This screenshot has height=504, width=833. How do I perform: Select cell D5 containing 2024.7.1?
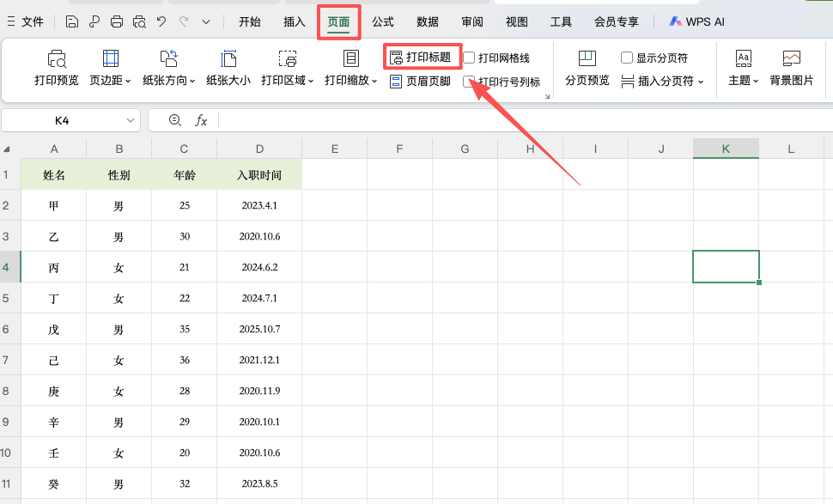(259, 298)
